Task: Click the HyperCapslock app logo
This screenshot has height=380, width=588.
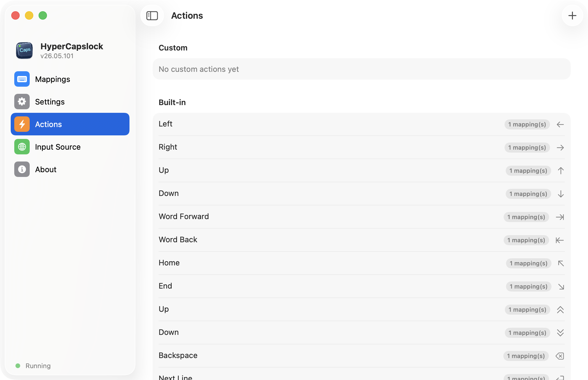Action: click(x=24, y=50)
